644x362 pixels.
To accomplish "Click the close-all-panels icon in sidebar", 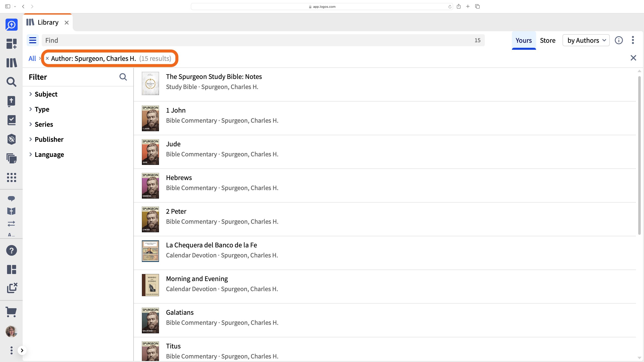I will [x=12, y=288].
